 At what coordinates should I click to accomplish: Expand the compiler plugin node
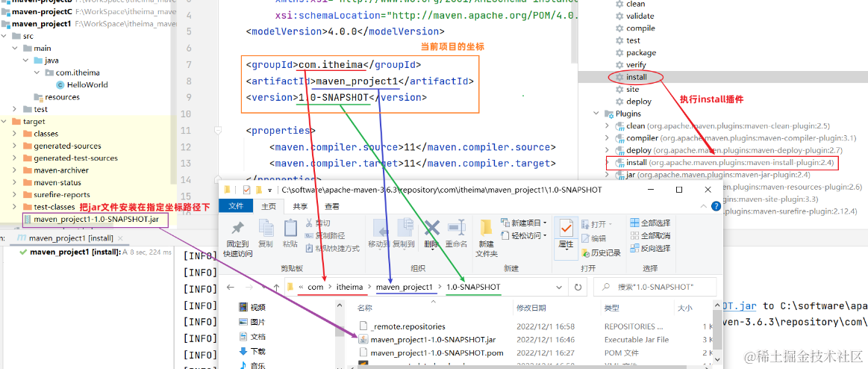pyautogui.click(x=608, y=138)
